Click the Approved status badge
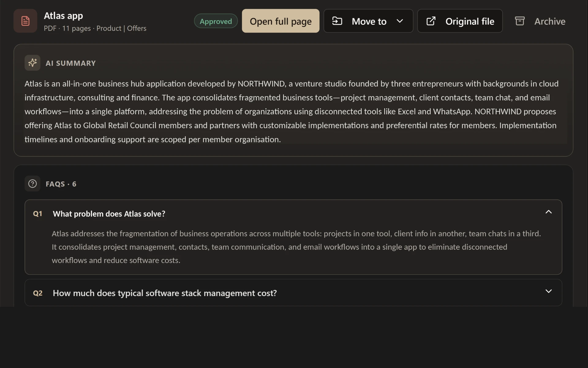Screen dimensions: 588x368 (216, 21)
